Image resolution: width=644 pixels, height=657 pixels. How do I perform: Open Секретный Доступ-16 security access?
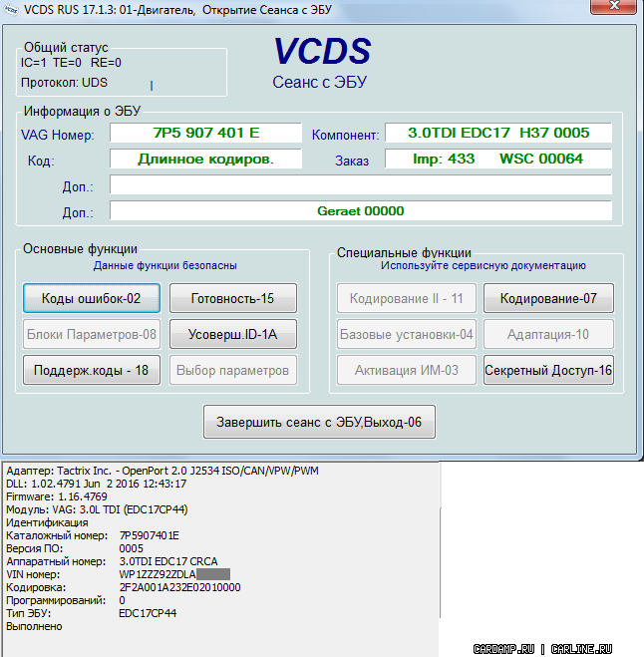pos(548,370)
